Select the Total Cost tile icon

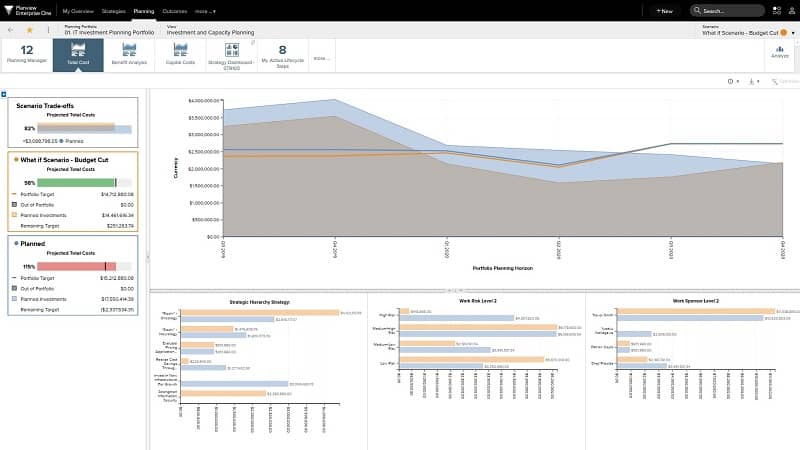coord(78,50)
